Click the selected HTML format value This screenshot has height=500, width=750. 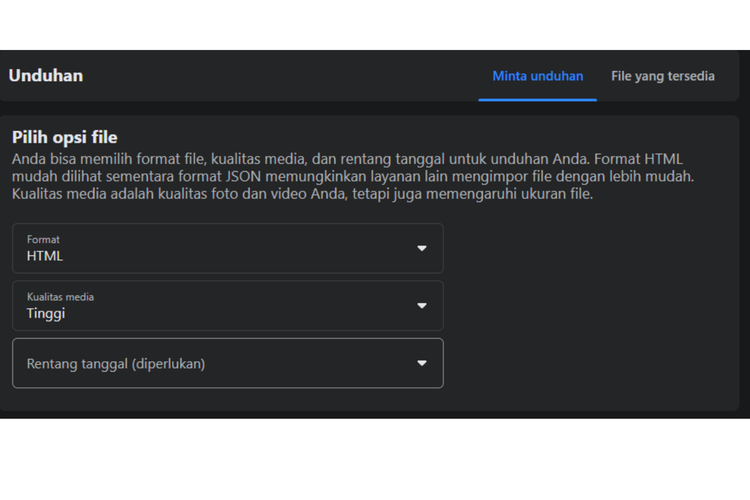click(x=45, y=256)
